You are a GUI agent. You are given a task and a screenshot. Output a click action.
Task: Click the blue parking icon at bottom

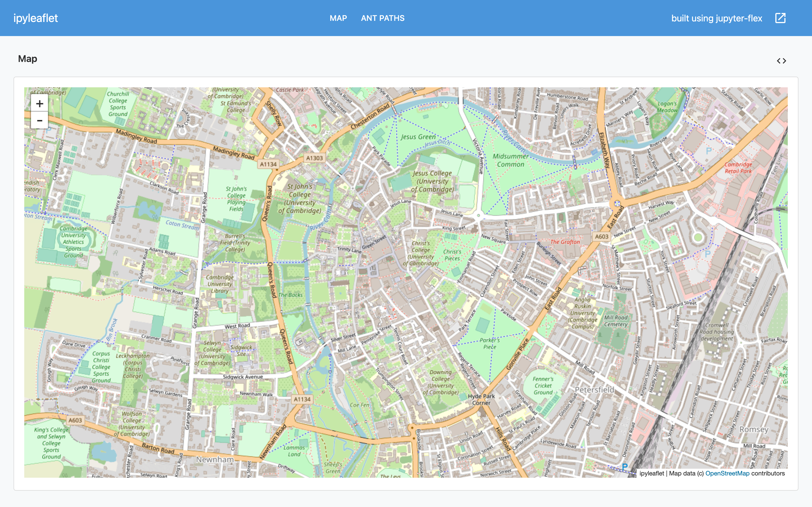[625, 466]
